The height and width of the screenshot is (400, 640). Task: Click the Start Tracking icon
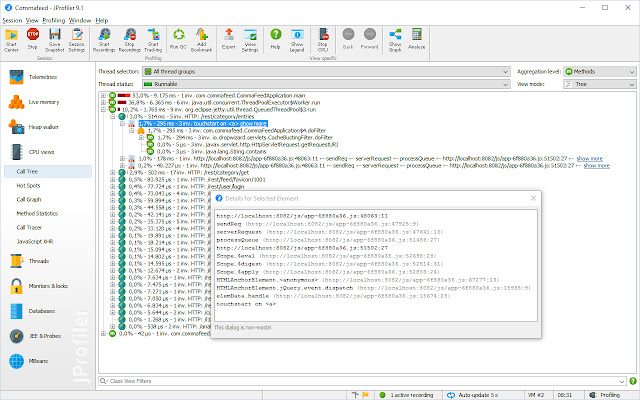pyautogui.click(x=153, y=40)
